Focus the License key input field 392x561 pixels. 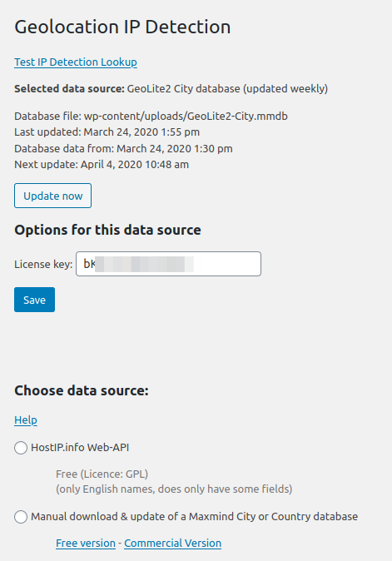(168, 264)
